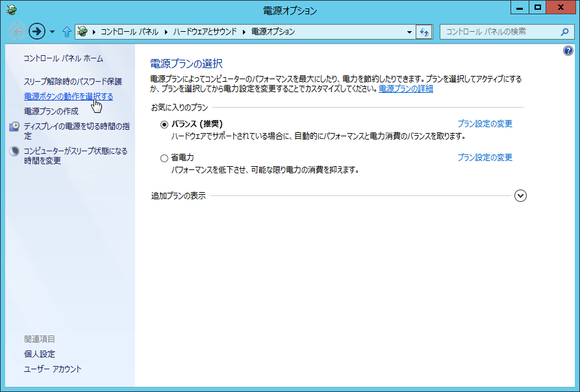
Task: Select the バランス (推奨) radio button
Action: click(x=164, y=125)
